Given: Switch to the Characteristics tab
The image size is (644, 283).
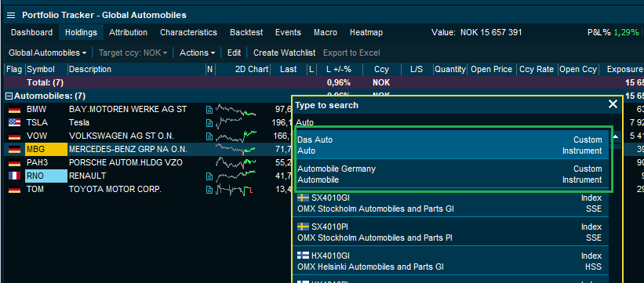Looking at the screenshot, I should 188,32.
